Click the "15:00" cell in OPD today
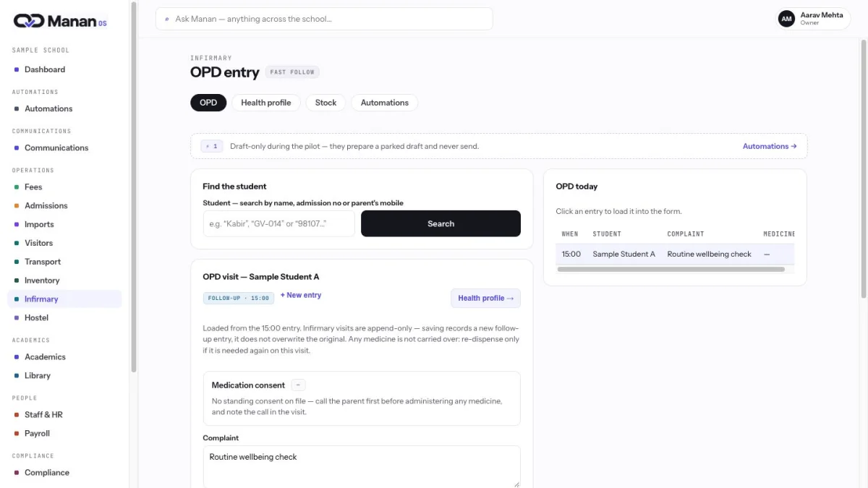The height and width of the screenshot is (488, 868). pos(571,254)
